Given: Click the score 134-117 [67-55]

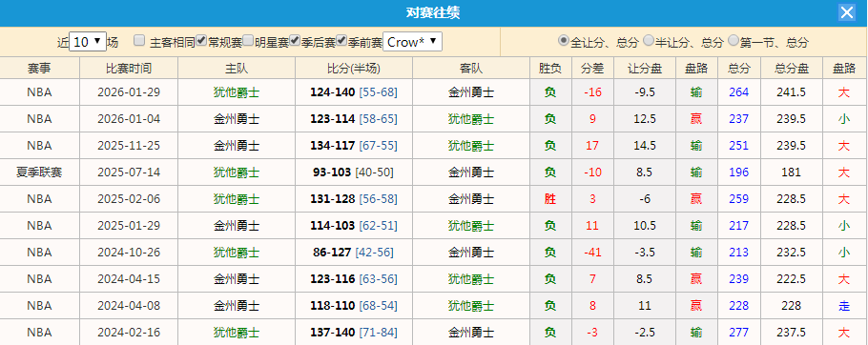Looking at the screenshot, I should coord(354,146).
